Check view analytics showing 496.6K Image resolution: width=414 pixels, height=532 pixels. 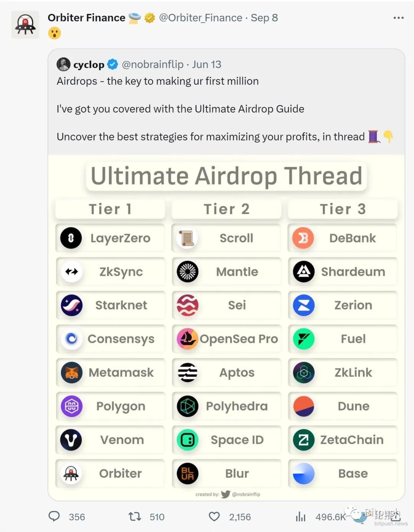point(301,517)
